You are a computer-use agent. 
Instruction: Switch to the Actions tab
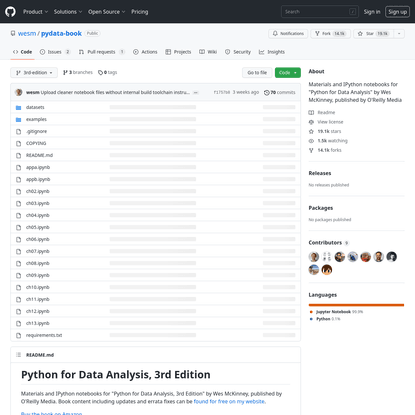point(145,52)
